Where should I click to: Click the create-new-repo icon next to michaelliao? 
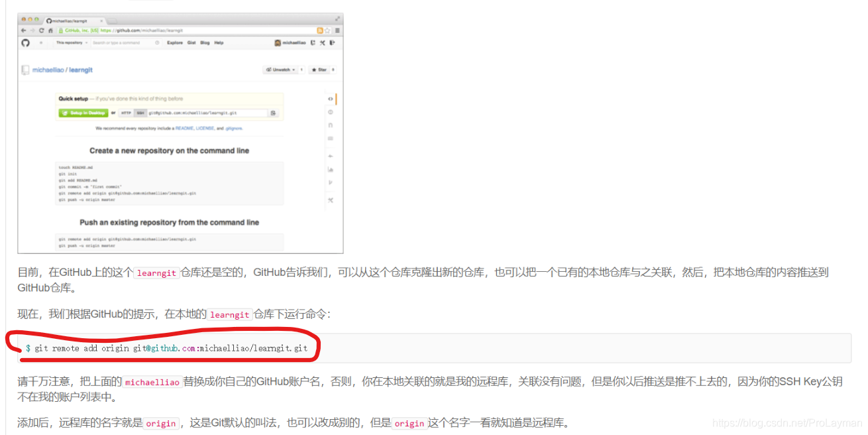(313, 43)
